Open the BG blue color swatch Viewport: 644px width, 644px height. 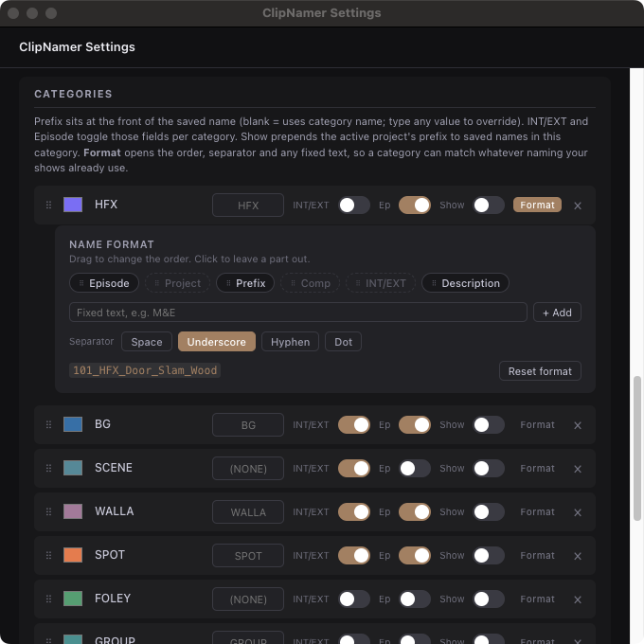[73, 424]
